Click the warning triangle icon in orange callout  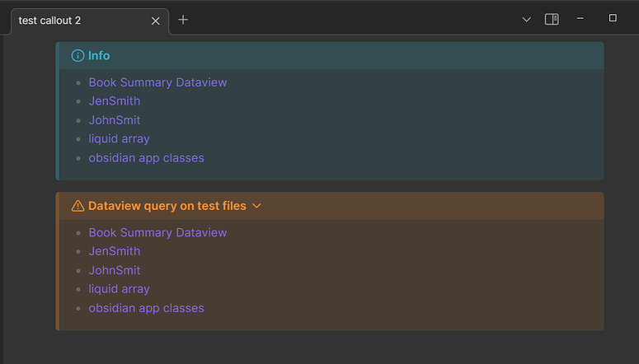(78, 206)
